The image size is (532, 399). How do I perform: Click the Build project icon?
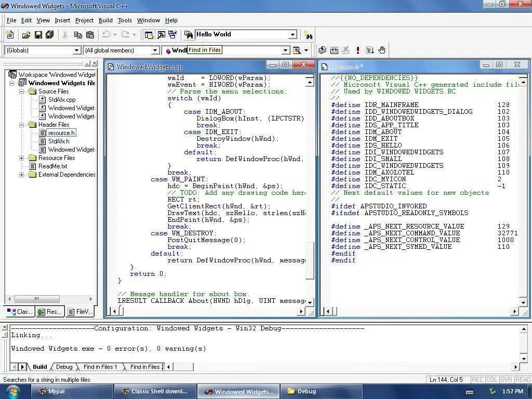coord(334,50)
